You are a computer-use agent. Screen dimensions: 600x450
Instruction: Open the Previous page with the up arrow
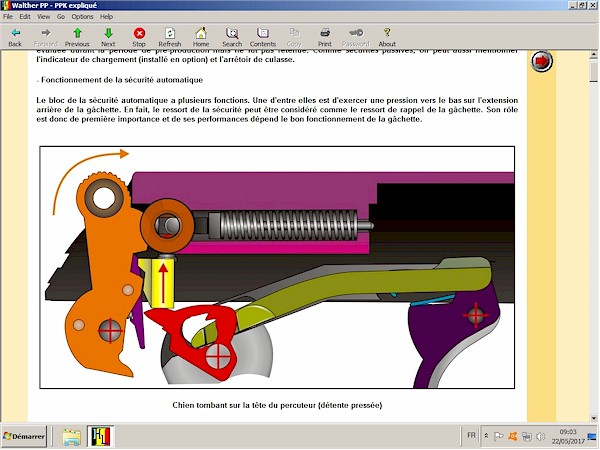(77, 37)
